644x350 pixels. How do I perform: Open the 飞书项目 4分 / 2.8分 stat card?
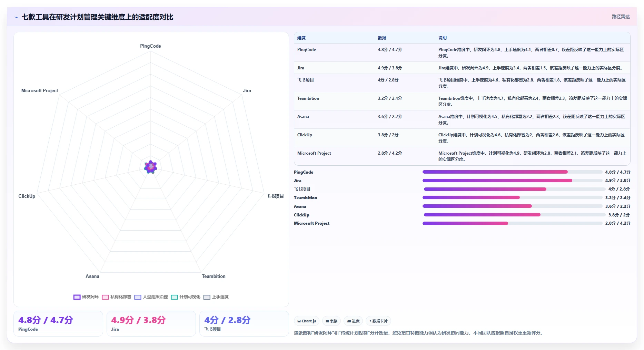pyautogui.click(x=244, y=323)
